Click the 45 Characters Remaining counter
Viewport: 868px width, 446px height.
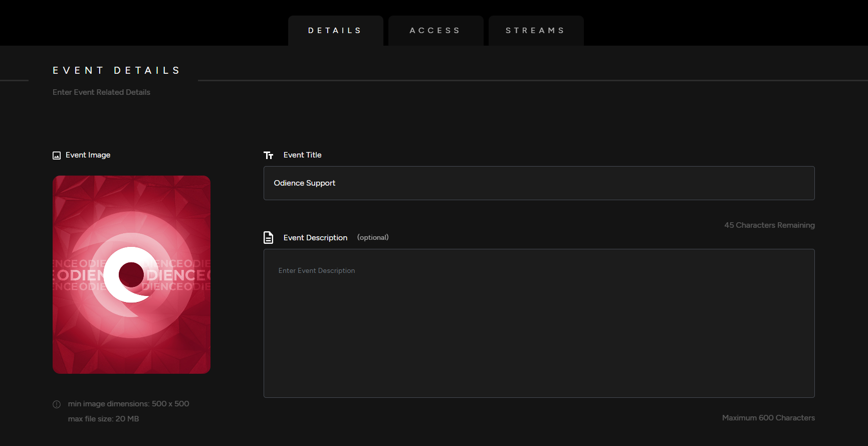click(x=769, y=225)
